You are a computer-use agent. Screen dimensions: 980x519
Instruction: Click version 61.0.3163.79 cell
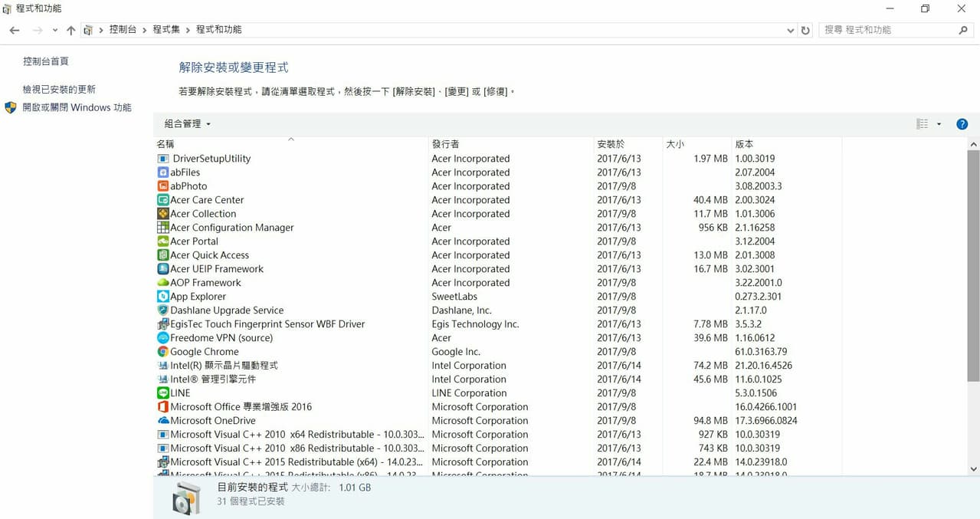[x=761, y=352]
